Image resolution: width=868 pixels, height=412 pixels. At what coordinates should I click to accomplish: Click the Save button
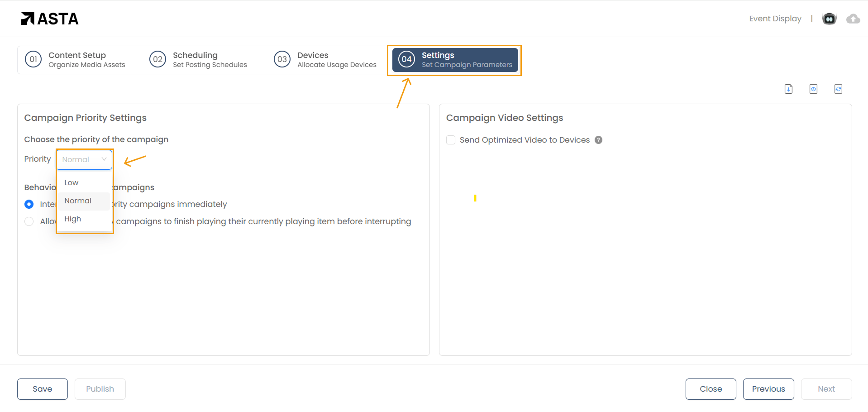tap(43, 389)
